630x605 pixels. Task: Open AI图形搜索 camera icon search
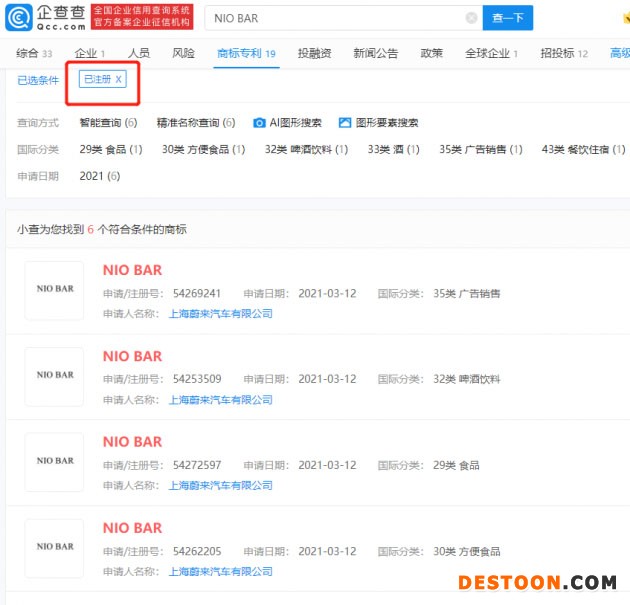click(259, 123)
